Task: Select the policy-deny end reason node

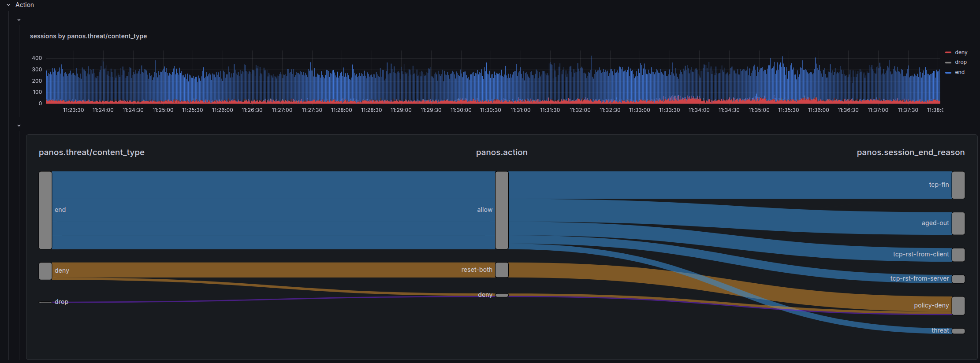Action: tap(958, 305)
